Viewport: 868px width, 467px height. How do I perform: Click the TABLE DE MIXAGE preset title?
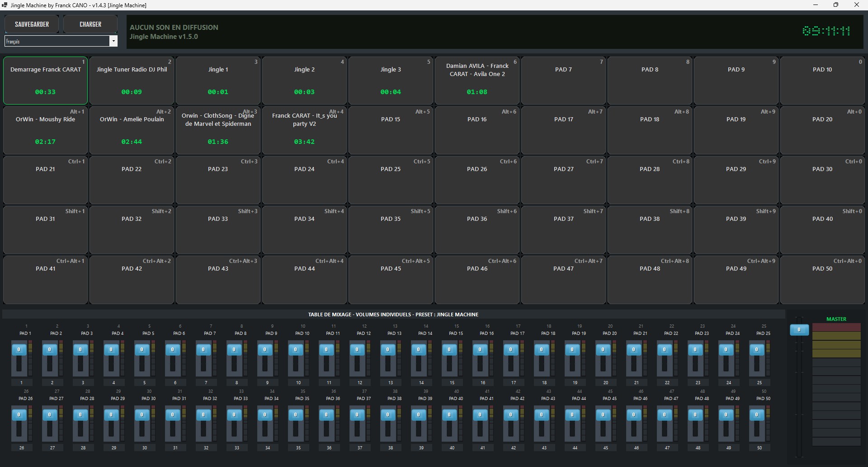pos(393,315)
